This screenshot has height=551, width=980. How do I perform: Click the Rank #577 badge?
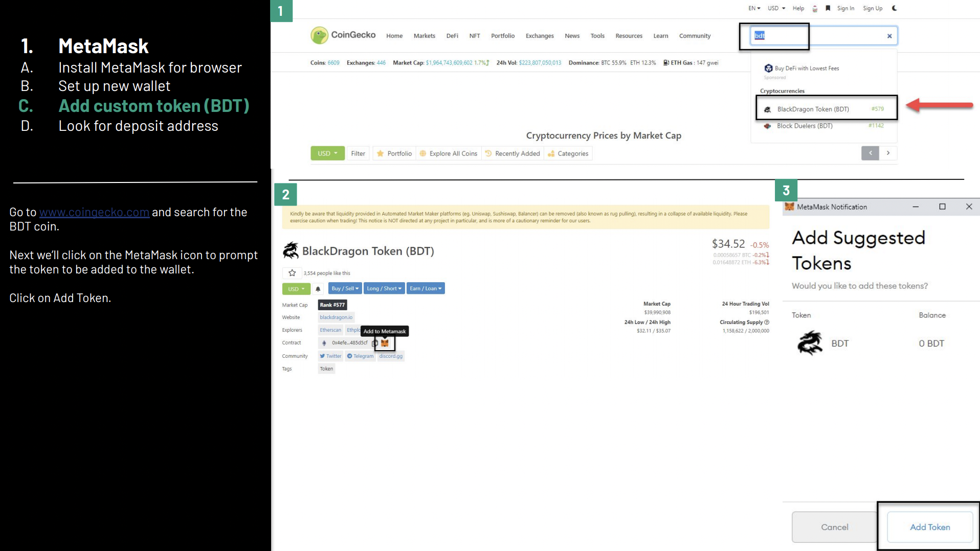click(x=332, y=305)
